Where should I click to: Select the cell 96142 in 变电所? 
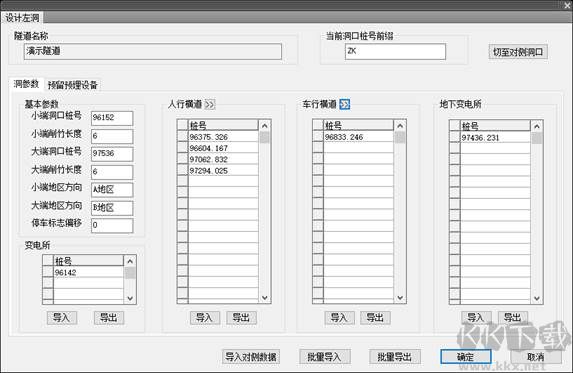[x=88, y=272]
